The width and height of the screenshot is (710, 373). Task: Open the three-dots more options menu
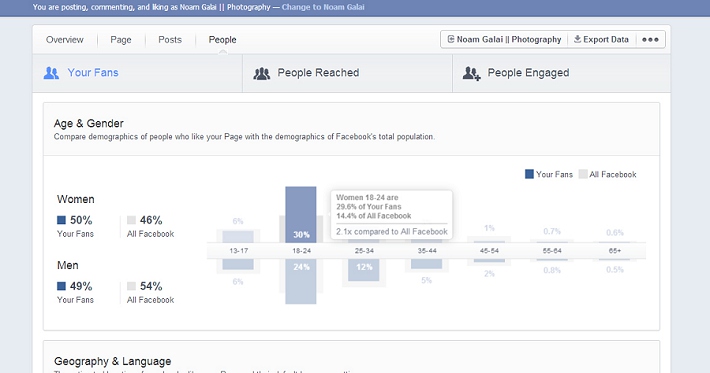[x=650, y=39]
